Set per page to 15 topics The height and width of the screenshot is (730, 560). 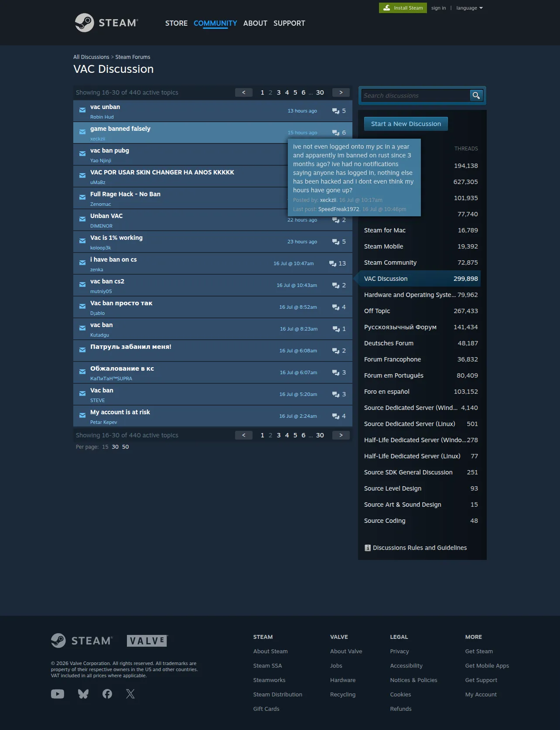tap(105, 447)
